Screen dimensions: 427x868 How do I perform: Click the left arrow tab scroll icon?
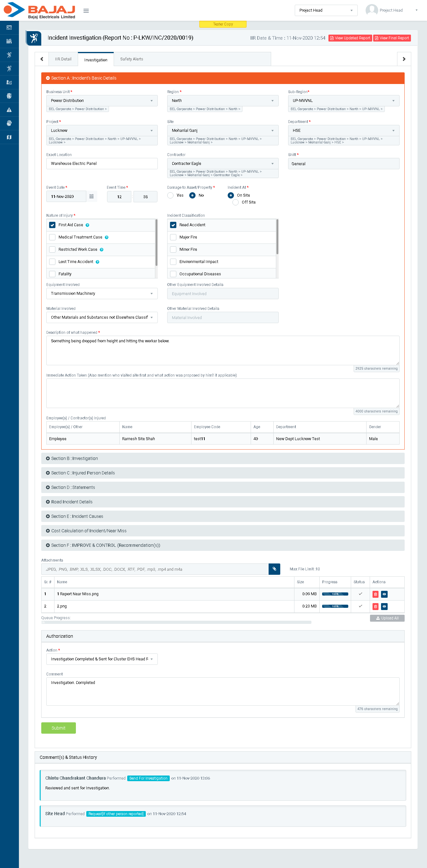[42, 59]
